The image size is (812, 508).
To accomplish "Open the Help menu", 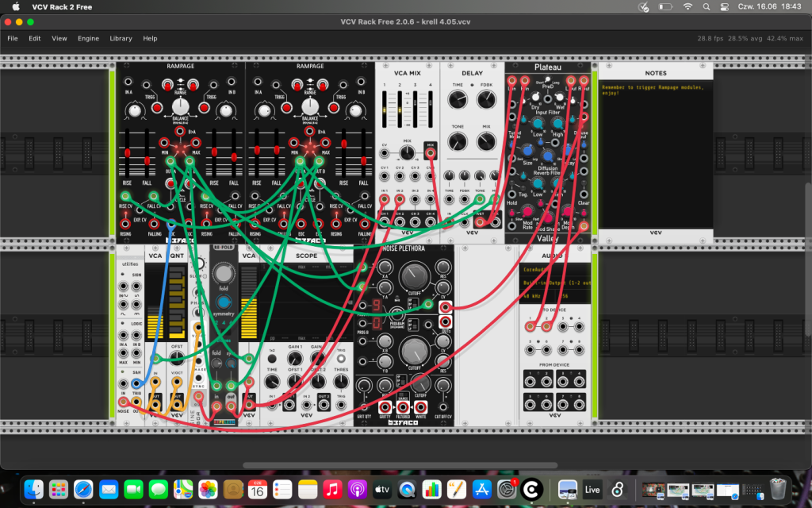I will click(x=150, y=38).
